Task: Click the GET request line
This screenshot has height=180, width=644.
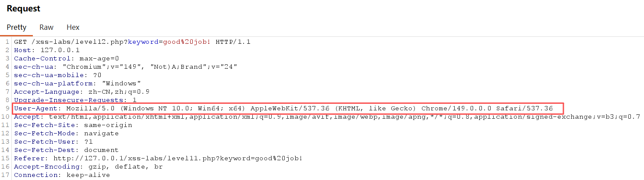Action: pyautogui.click(x=132, y=42)
